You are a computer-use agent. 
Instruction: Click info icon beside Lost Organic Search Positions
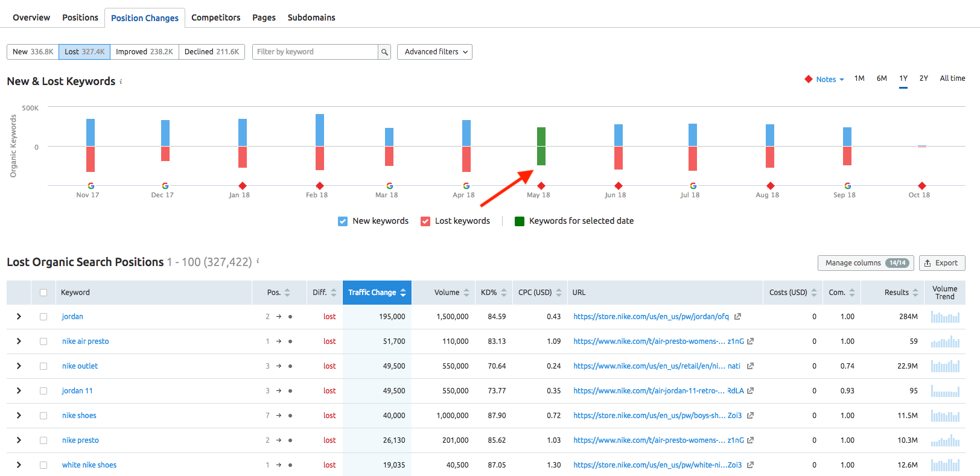tap(258, 261)
